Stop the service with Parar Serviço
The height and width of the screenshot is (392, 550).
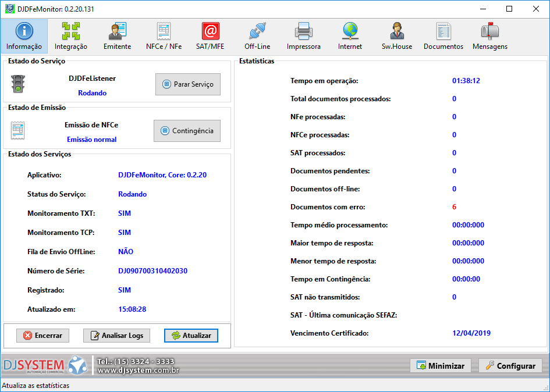click(188, 84)
